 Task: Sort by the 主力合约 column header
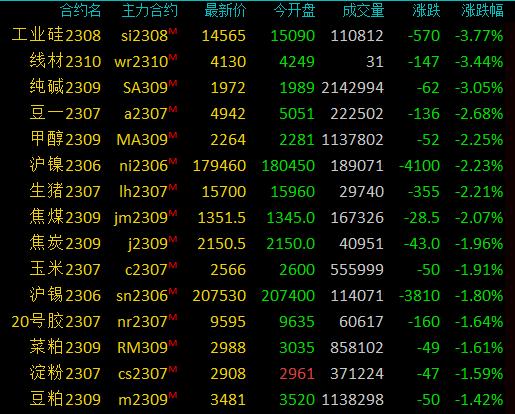[x=150, y=11]
